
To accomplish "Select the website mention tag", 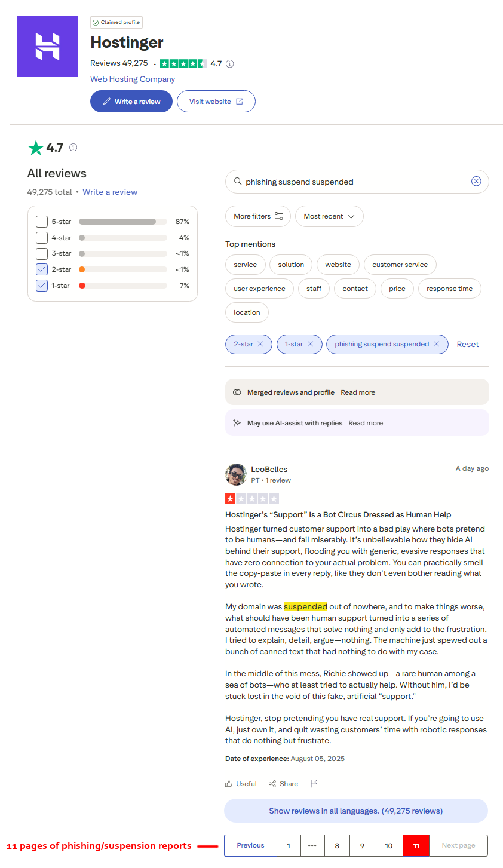I will (338, 265).
